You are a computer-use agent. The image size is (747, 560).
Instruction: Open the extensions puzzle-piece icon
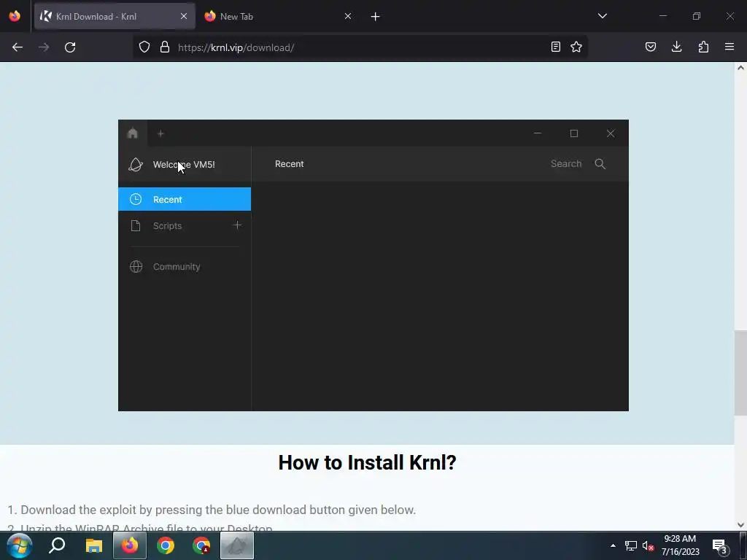(703, 47)
